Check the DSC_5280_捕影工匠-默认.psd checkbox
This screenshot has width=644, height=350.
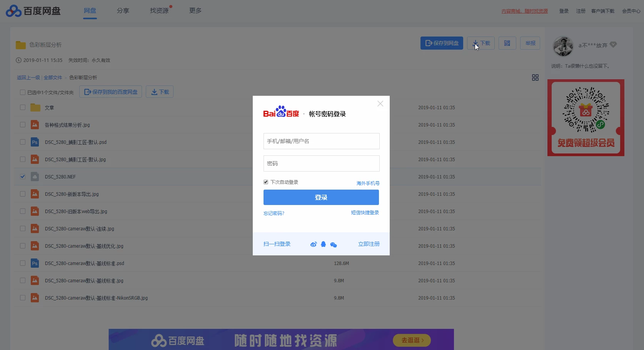pos(23,142)
